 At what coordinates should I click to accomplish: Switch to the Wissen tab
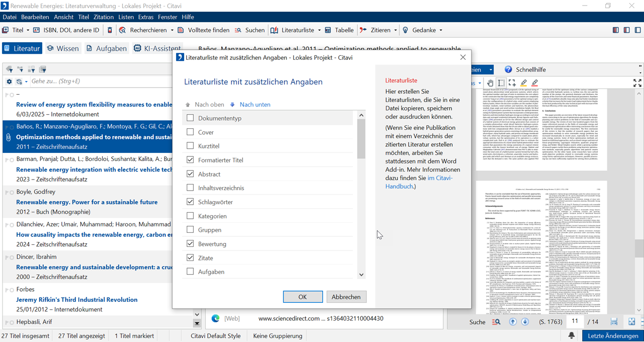tap(63, 48)
